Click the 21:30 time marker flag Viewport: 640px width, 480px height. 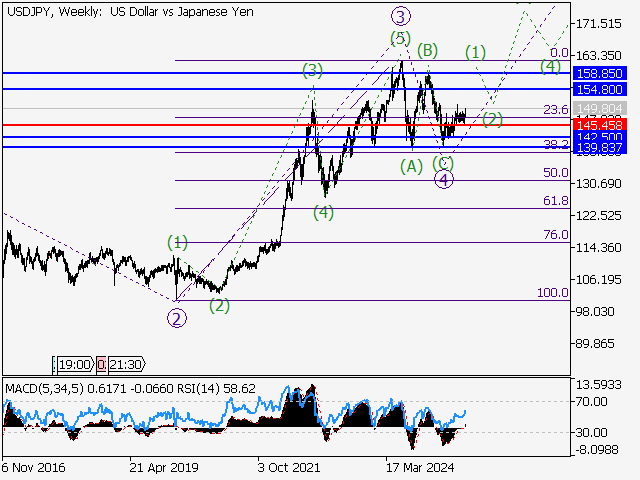tap(125, 365)
